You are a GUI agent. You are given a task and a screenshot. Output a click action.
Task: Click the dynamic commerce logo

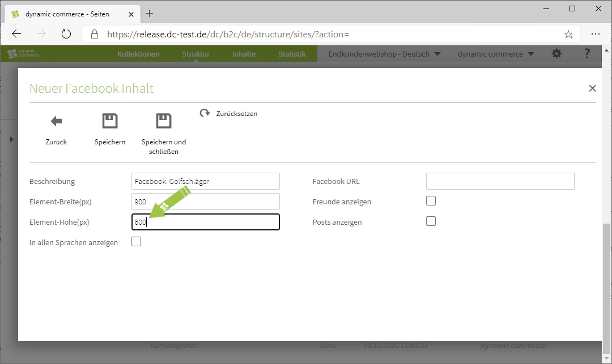(x=23, y=53)
